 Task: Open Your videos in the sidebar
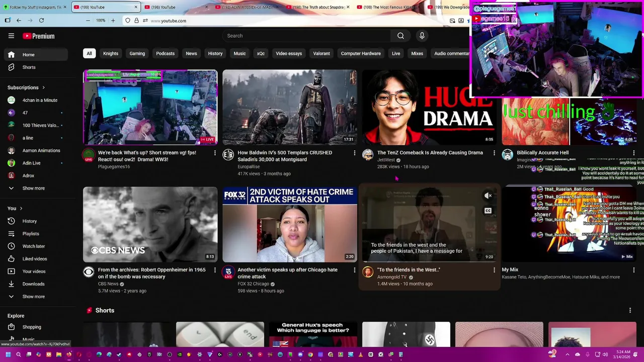[x=36, y=271]
